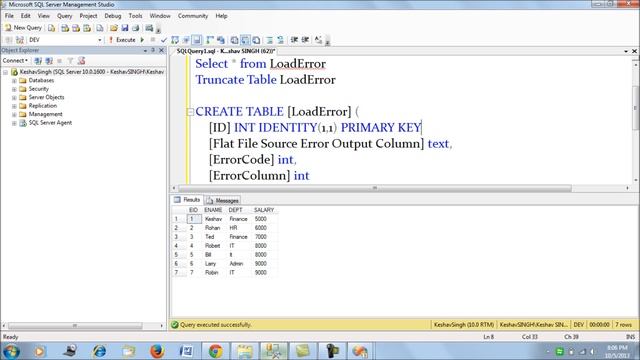Open the Community menu
The image size is (640, 360).
[x=193, y=16]
